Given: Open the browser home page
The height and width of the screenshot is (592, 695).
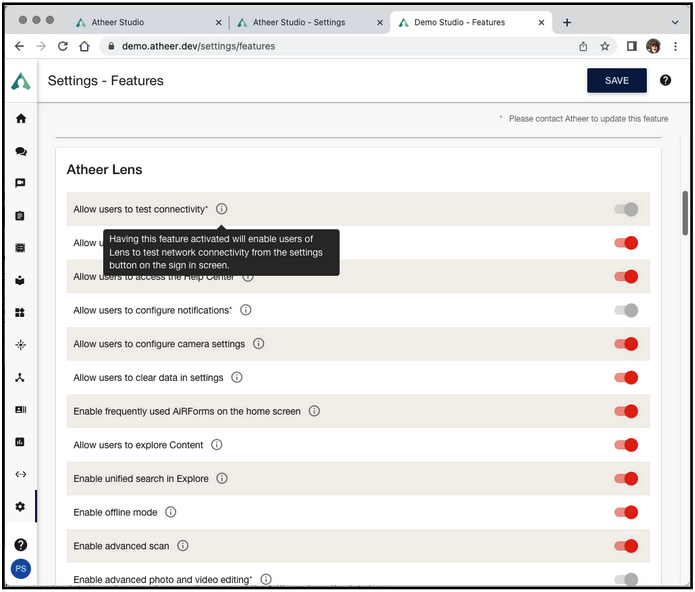Looking at the screenshot, I should pyautogui.click(x=84, y=46).
